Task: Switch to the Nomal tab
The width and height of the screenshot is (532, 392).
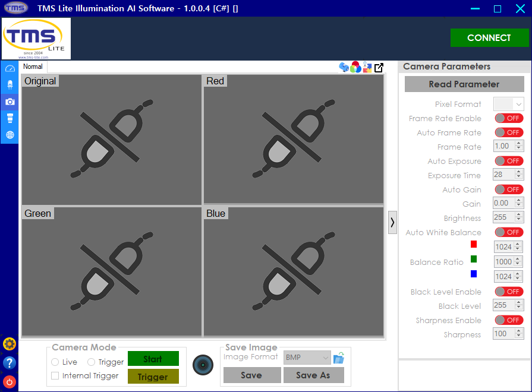Action: 32,67
